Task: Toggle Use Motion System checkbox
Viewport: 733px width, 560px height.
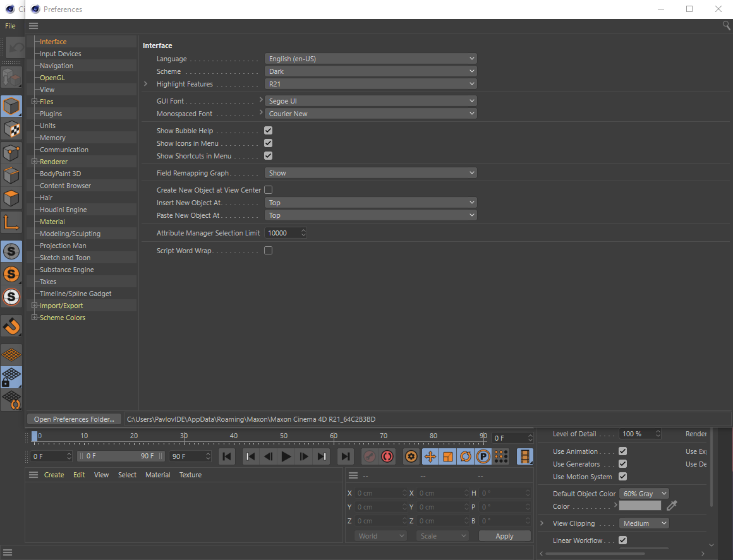Action: pyautogui.click(x=622, y=477)
